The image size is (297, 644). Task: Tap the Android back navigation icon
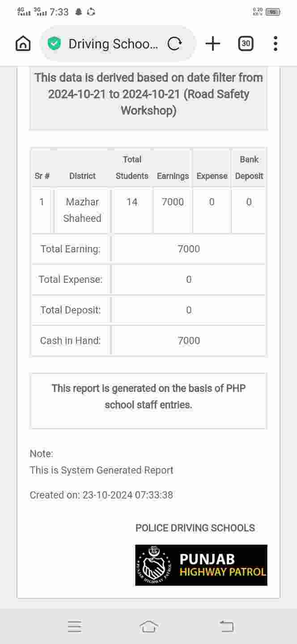(226, 627)
